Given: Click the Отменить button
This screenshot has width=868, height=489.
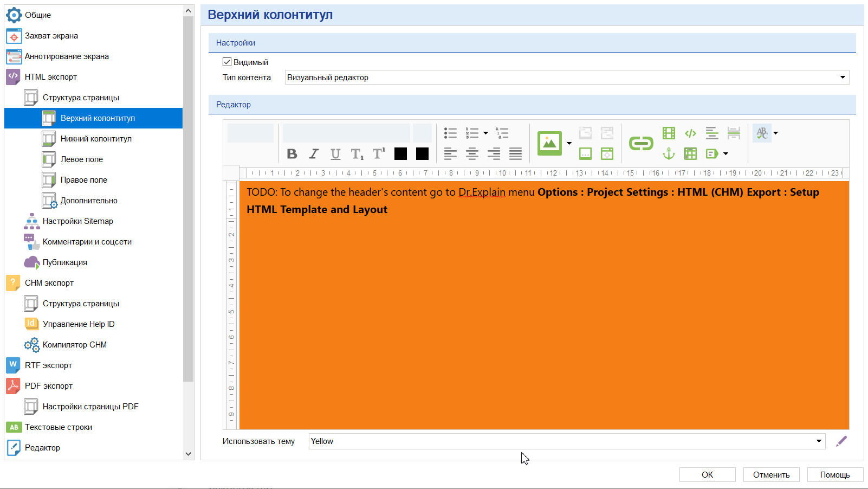Looking at the screenshot, I should pos(772,475).
